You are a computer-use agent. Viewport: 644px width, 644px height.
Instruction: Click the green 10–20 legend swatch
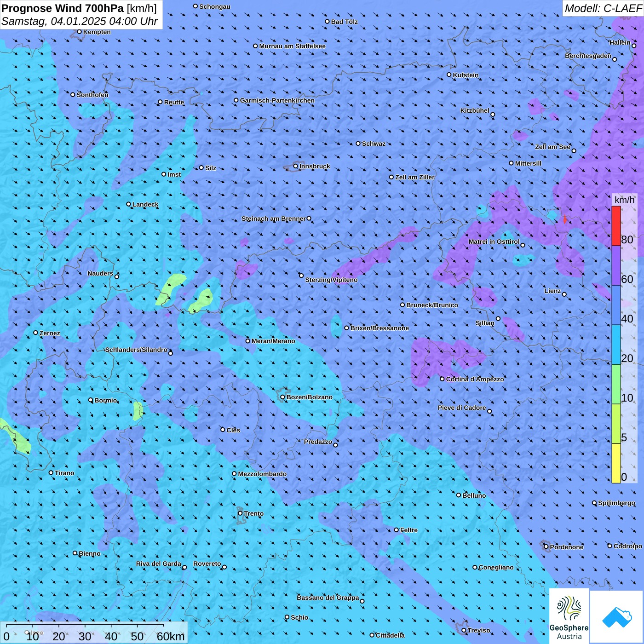click(616, 384)
